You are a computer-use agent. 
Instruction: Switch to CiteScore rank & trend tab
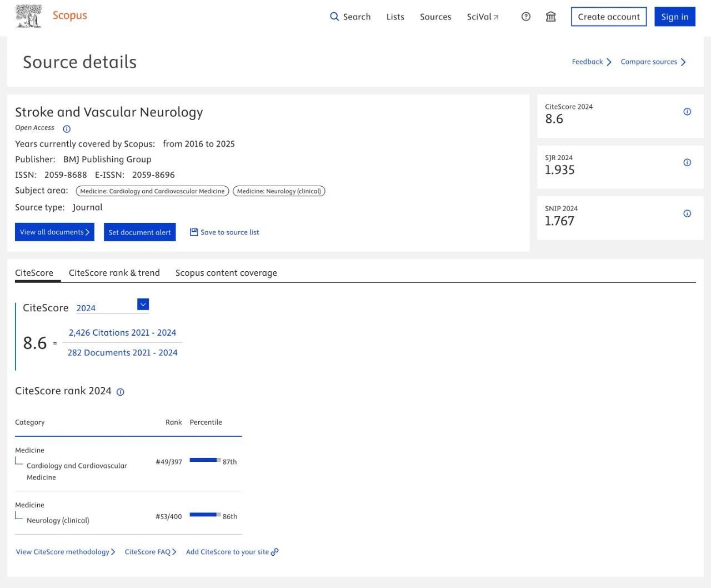click(x=114, y=273)
